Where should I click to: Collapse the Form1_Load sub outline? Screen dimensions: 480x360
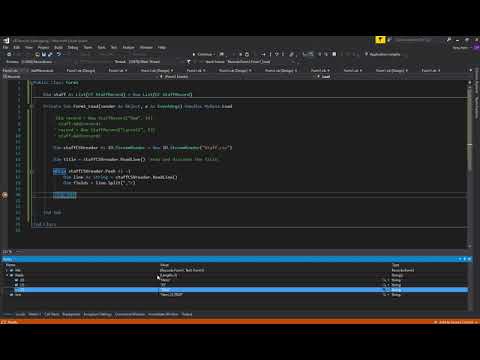31,106
